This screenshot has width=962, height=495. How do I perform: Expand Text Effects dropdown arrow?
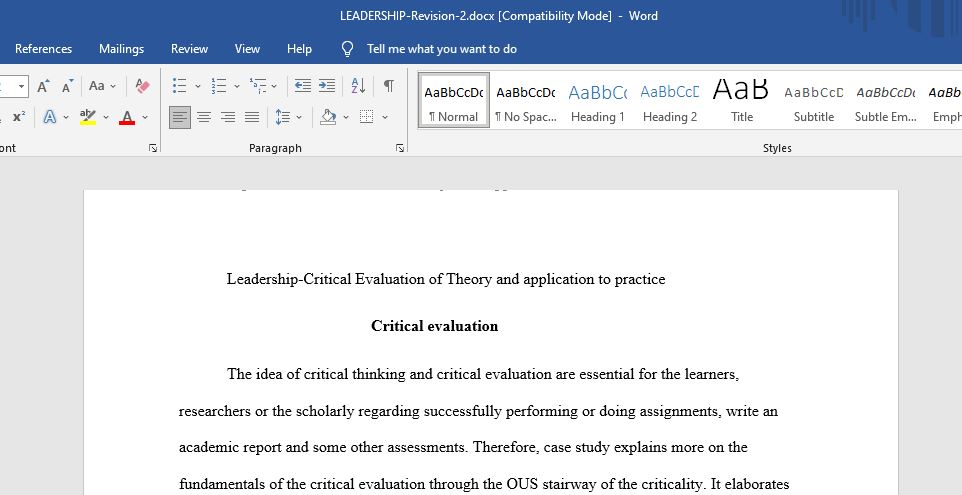[x=66, y=117]
